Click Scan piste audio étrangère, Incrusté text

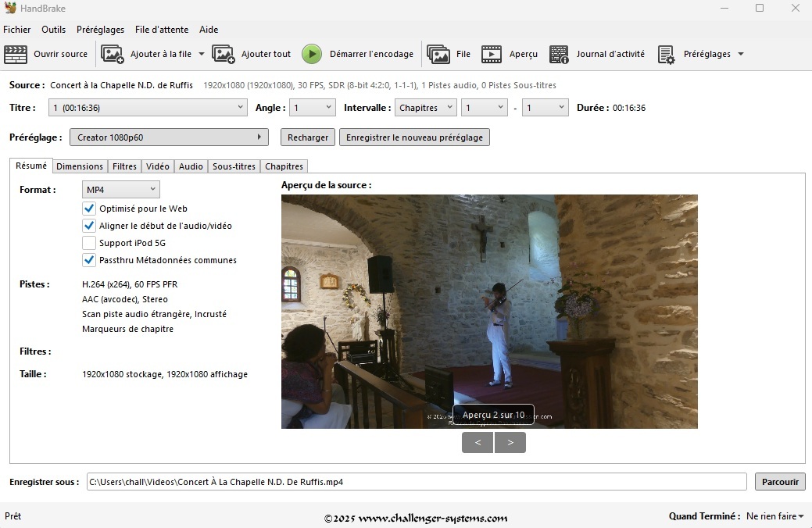(154, 314)
